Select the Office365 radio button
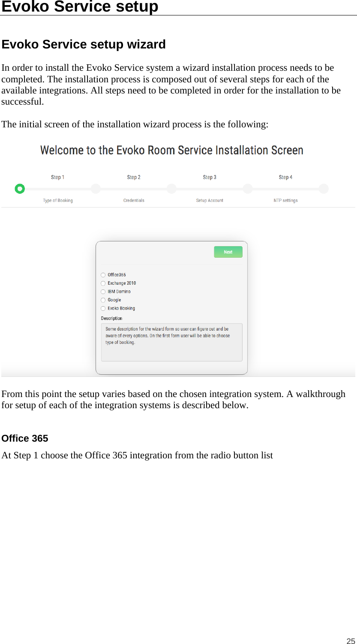The width and height of the screenshot is (357, 644). tap(103, 275)
